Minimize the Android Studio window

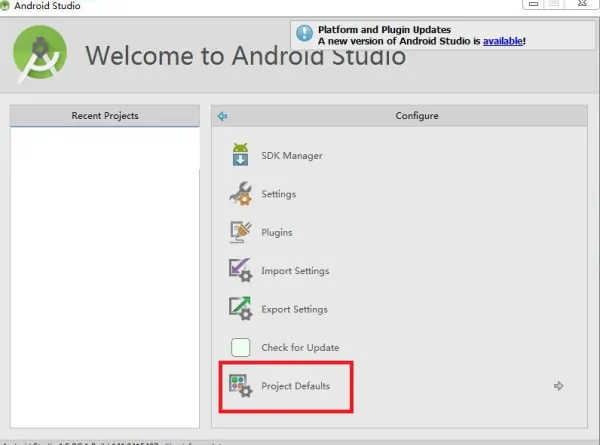pyautogui.click(x=533, y=4)
